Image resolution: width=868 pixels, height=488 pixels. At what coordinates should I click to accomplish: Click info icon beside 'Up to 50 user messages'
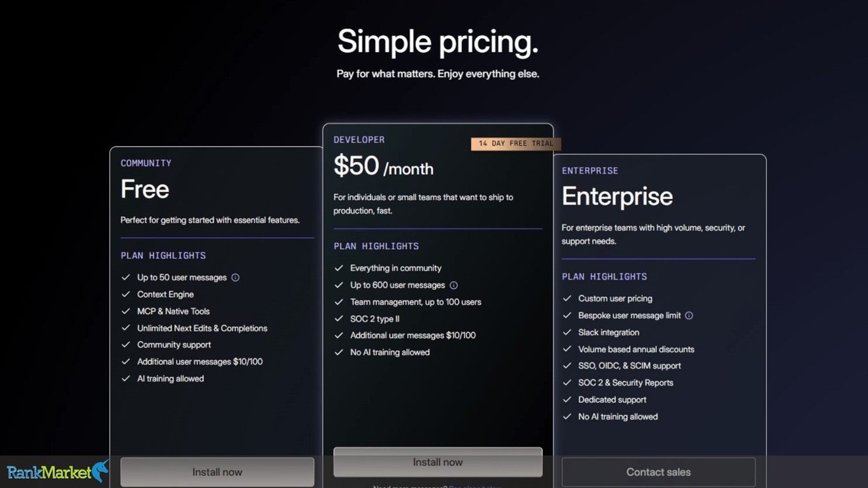point(235,278)
